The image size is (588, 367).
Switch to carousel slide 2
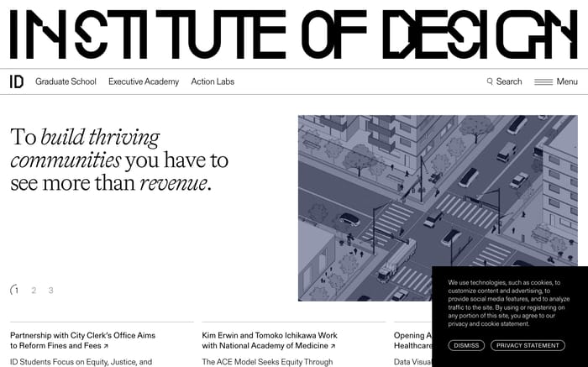[x=34, y=290]
